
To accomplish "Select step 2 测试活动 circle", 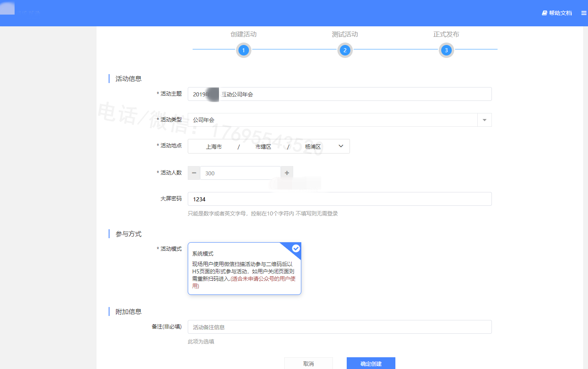I will 345,50.
